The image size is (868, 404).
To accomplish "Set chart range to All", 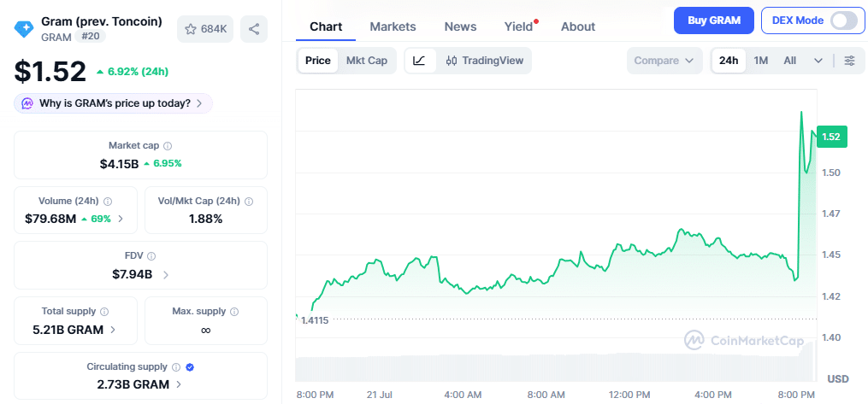I will (790, 61).
